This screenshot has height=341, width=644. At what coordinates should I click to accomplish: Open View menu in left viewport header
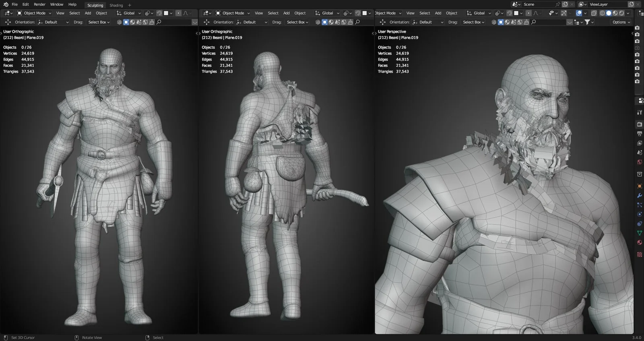[x=60, y=13]
